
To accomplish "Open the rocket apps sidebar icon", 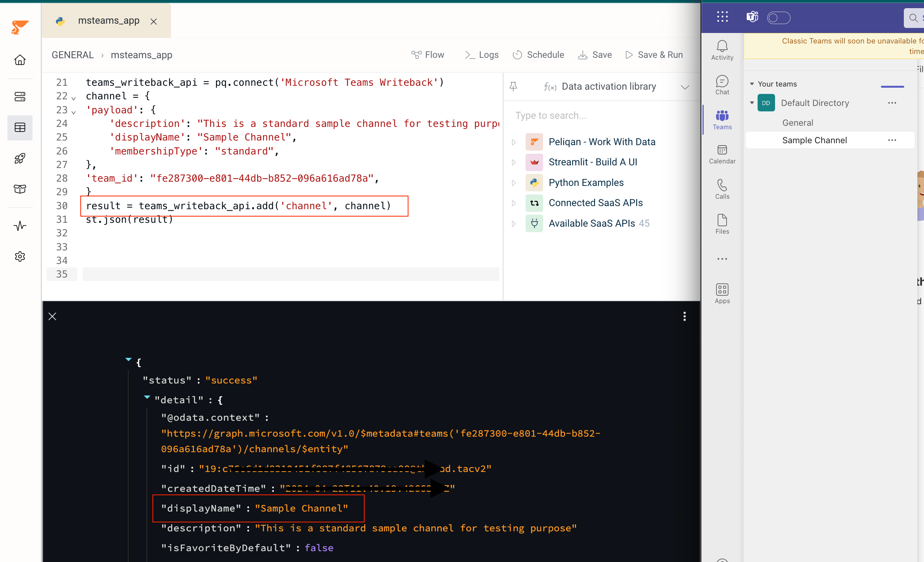I will tap(20, 158).
